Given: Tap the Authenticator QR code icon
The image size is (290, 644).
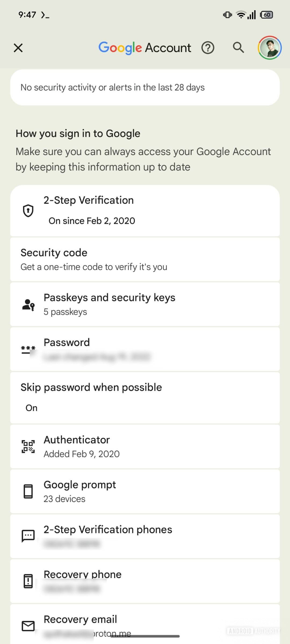Looking at the screenshot, I should point(28,447).
